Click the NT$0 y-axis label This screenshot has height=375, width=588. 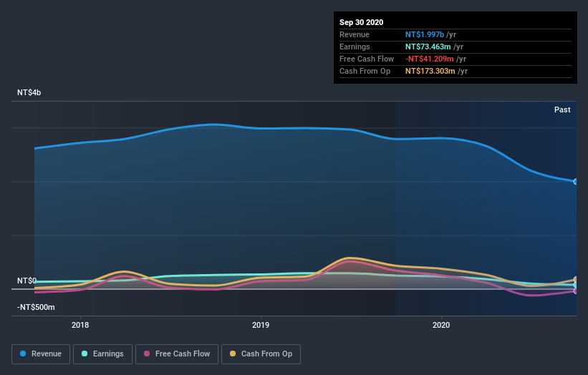point(26,281)
